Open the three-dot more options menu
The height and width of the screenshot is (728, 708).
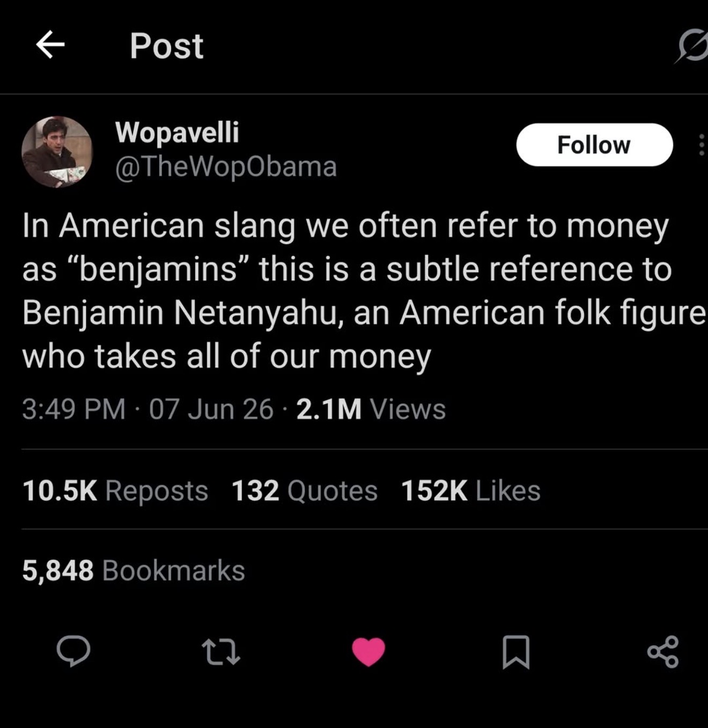click(701, 145)
